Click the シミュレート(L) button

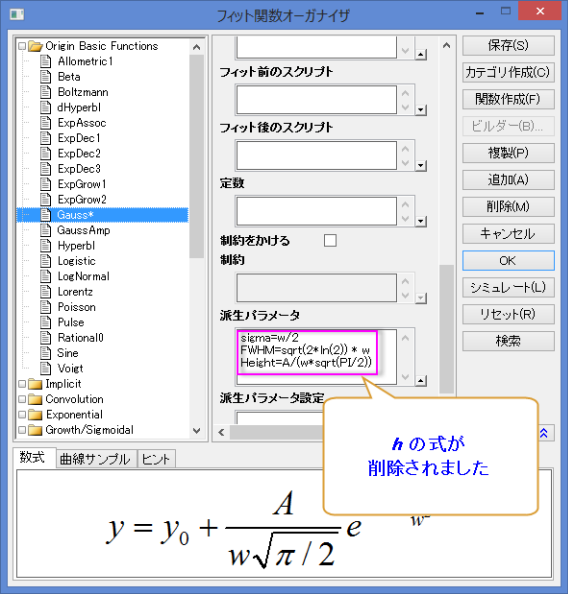(x=508, y=288)
